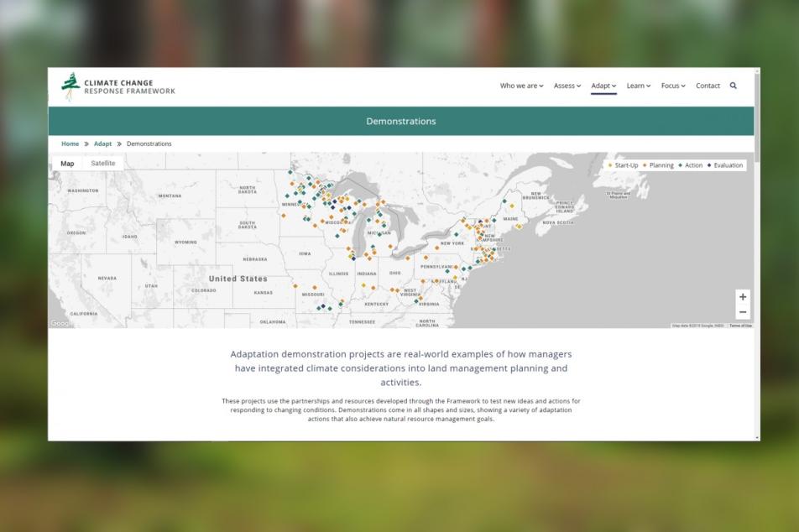Open the Focus menu item
The image size is (799, 532).
[673, 86]
